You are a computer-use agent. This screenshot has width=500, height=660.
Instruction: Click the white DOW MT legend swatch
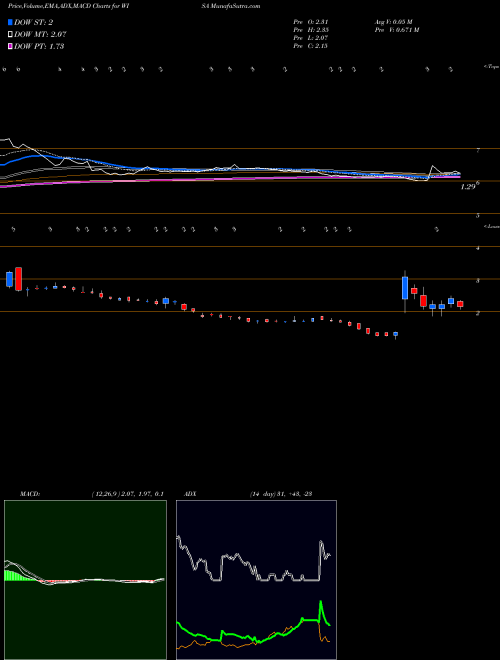click(10, 35)
